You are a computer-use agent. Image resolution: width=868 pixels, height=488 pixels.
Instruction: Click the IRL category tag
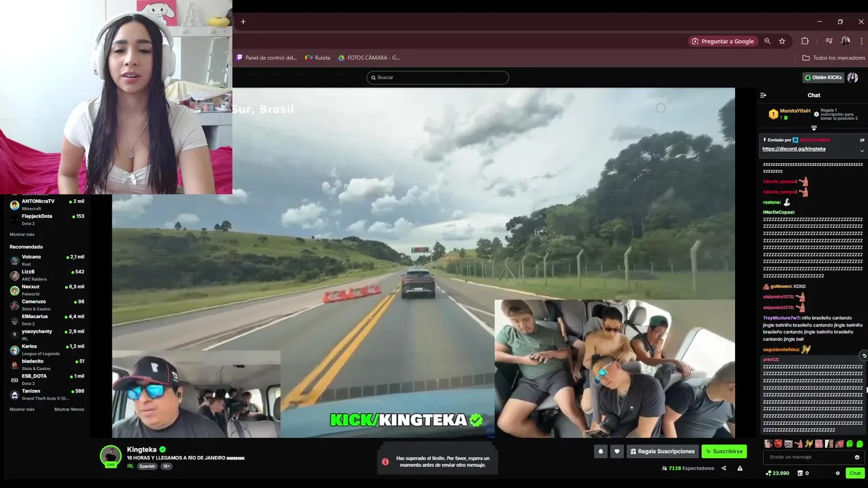coord(130,466)
